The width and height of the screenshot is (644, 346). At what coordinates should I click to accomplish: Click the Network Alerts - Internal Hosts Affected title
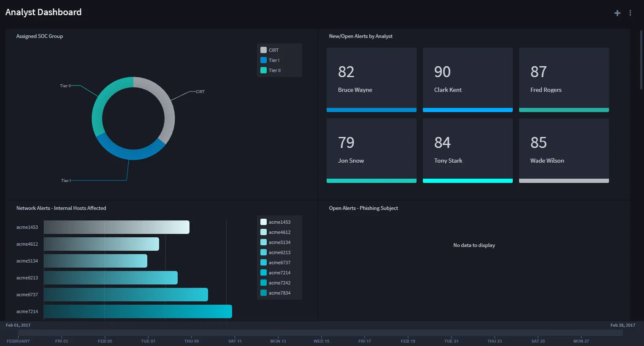[61, 208]
